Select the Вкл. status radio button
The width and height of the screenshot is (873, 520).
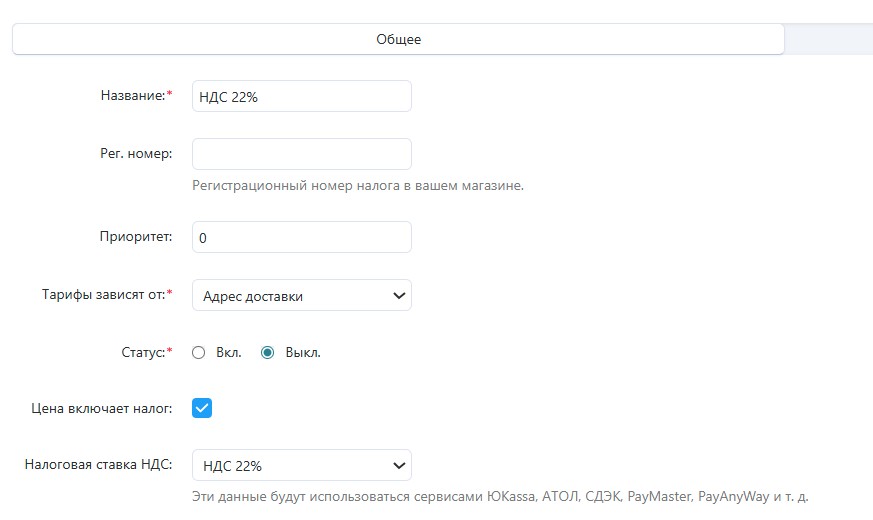click(198, 352)
